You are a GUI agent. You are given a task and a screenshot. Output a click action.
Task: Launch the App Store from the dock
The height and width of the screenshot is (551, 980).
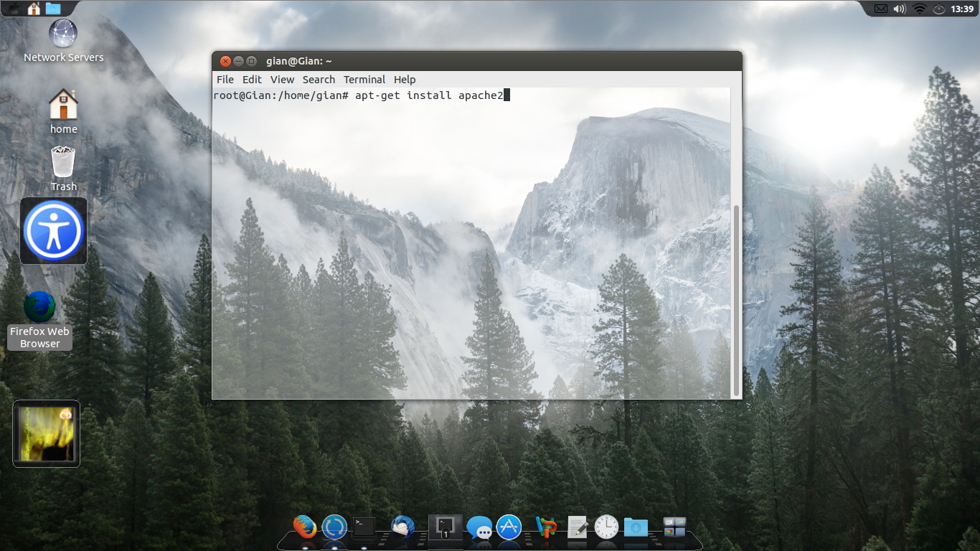coord(507,527)
